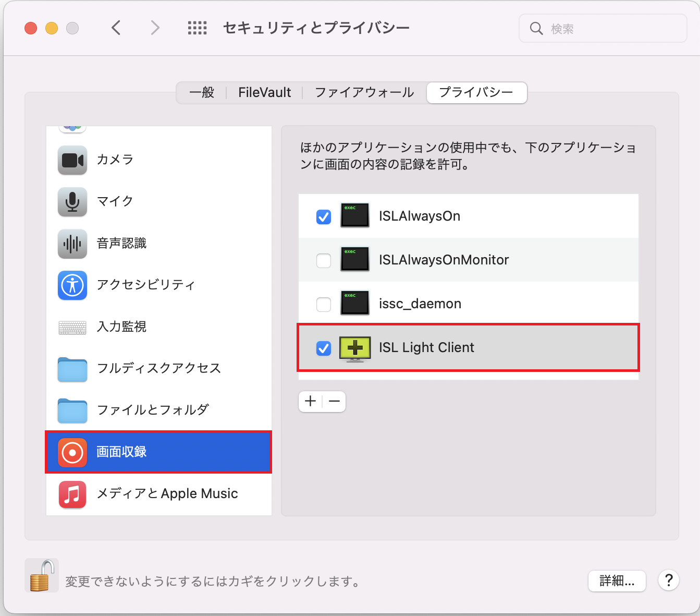Open the Full Disk Access folder icon
Screen dimensions: 700x616
tap(72, 369)
